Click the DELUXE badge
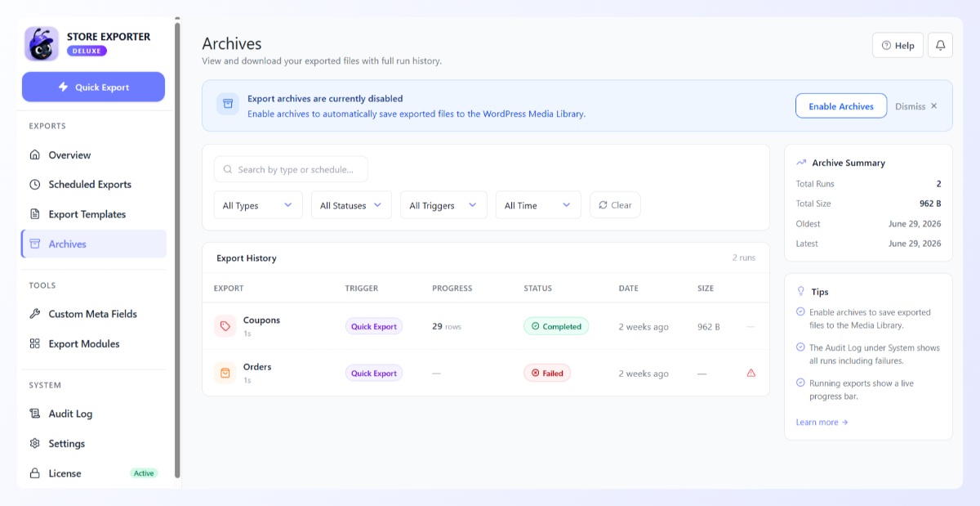 87,51
